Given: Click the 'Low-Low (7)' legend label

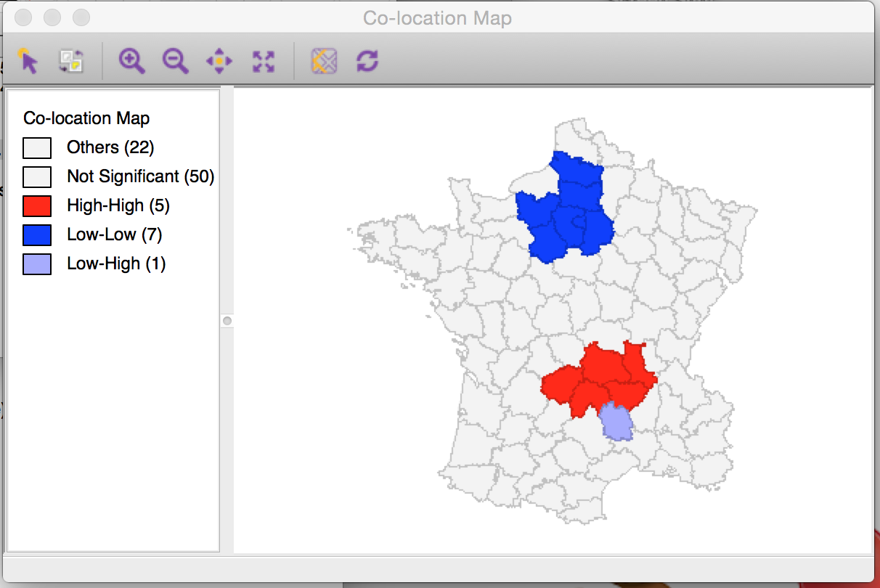Looking at the screenshot, I should pyautogui.click(x=116, y=234).
